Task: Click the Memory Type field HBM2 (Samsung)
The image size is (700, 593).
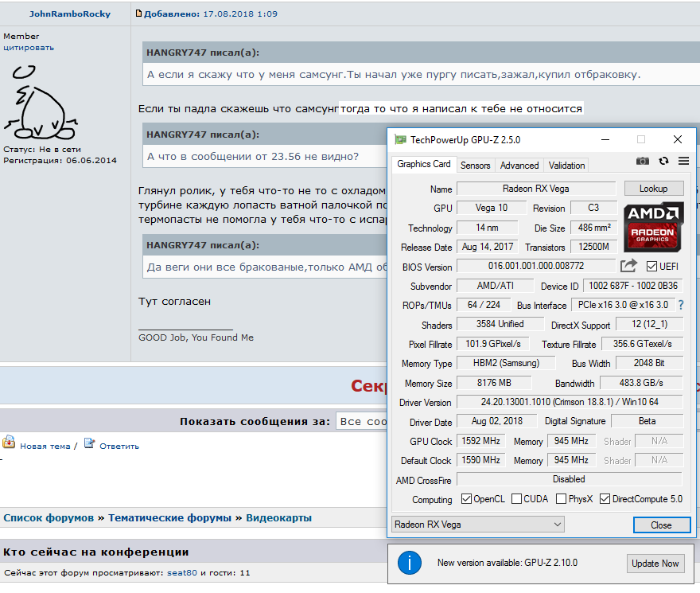Action: point(506,363)
